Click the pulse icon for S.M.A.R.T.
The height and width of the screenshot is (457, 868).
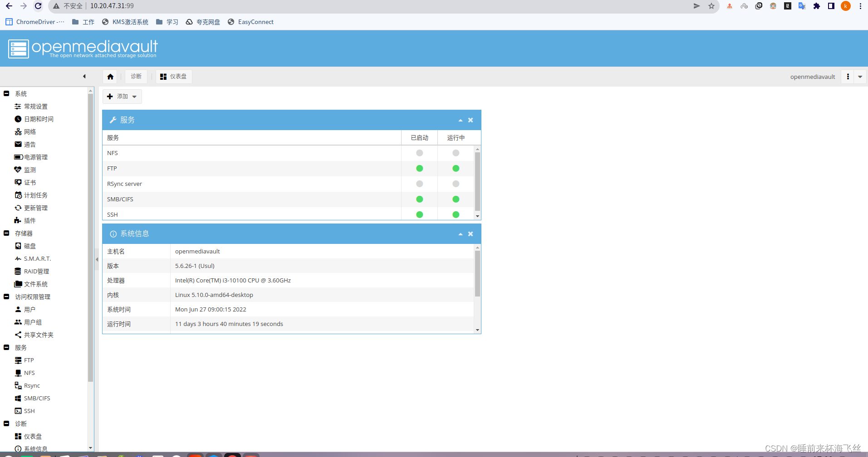coord(18,259)
